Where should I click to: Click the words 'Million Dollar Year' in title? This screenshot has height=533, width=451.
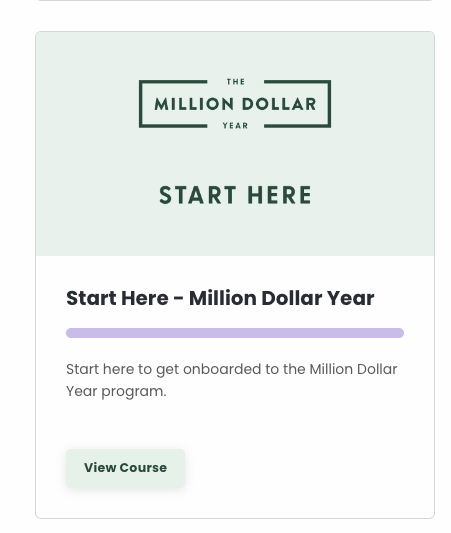[x=281, y=298]
